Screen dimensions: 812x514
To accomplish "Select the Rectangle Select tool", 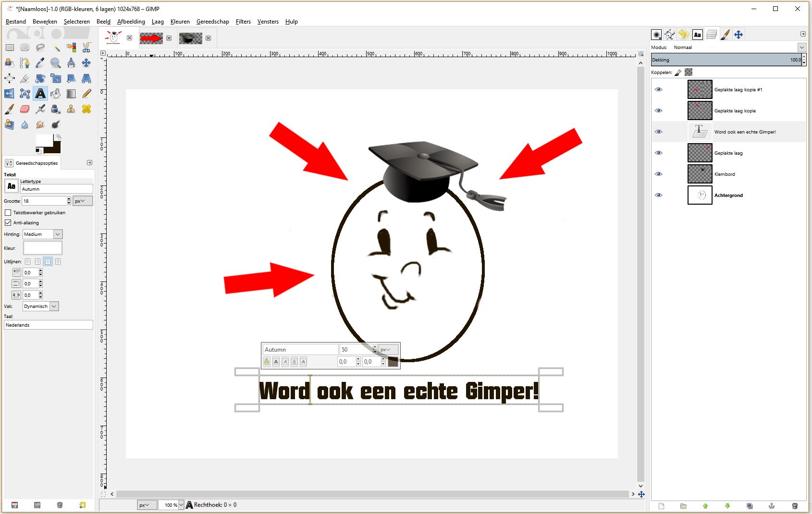I will click(x=10, y=48).
